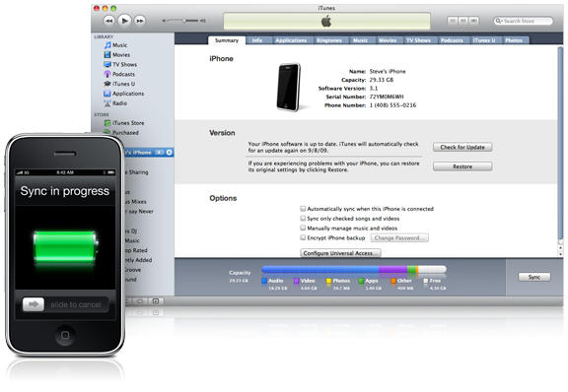Click the Search Store field
Screen dimensions: 568x392
(523, 21)
